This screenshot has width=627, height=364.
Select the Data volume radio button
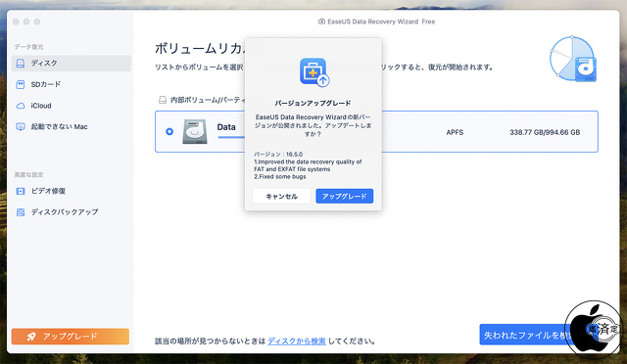coord(169,131)
